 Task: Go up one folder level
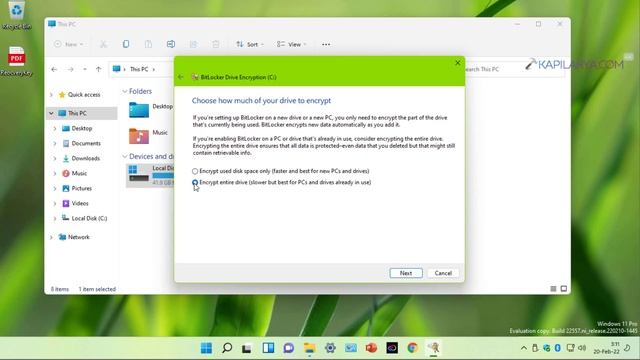click(98, 69)
